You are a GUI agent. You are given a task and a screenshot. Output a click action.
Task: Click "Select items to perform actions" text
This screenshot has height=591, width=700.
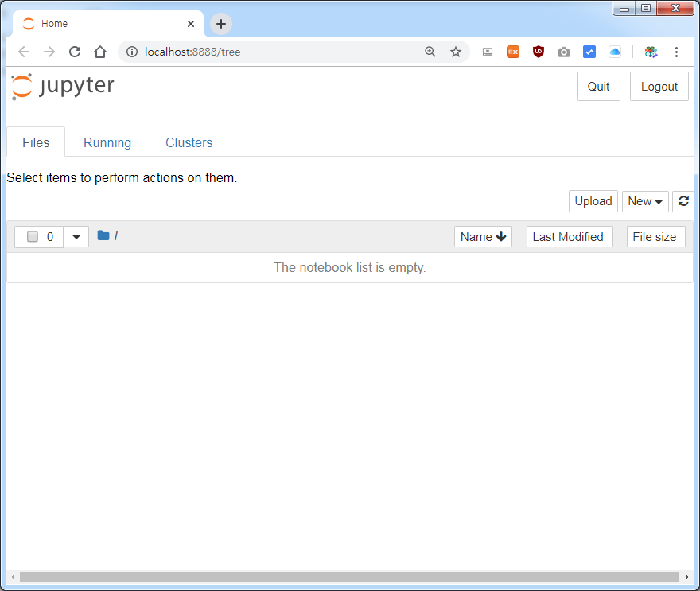122,177
